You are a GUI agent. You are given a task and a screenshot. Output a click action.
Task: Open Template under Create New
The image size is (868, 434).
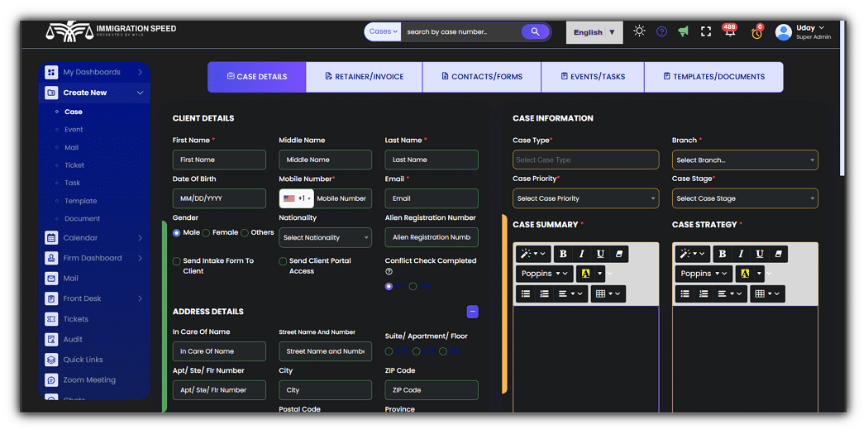(x=81, y=201)
